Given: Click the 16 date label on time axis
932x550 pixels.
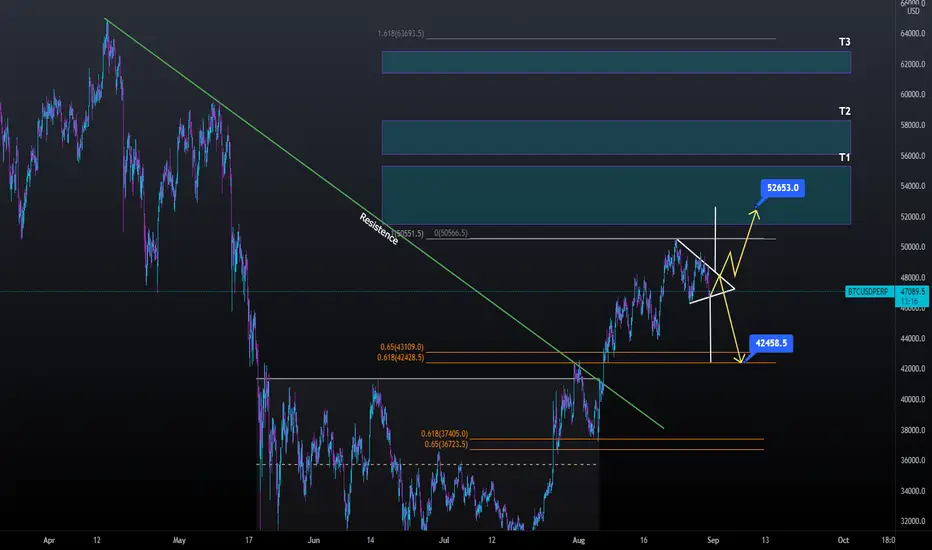Looking at the screenshot, I should click(x=644, y=540).
